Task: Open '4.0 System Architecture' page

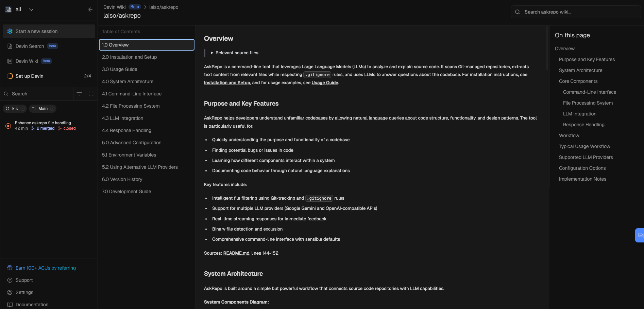Action: click(x=147, y=81)
